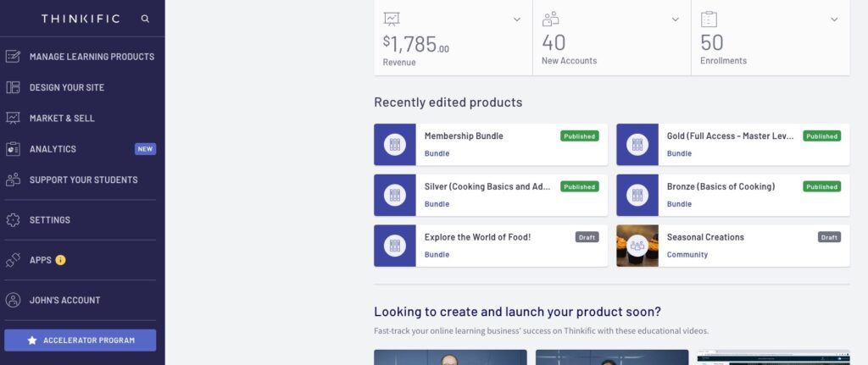
Task: Click the John's Account avatar icon
Action: [13, 300]
